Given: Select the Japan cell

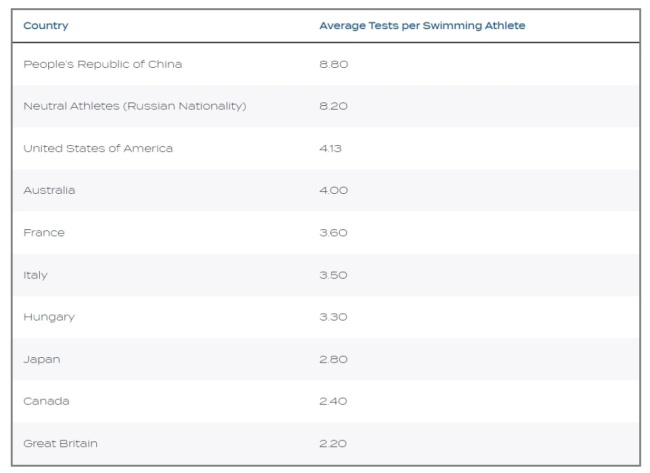Looking at the screenshot, I should pos(41,359).
